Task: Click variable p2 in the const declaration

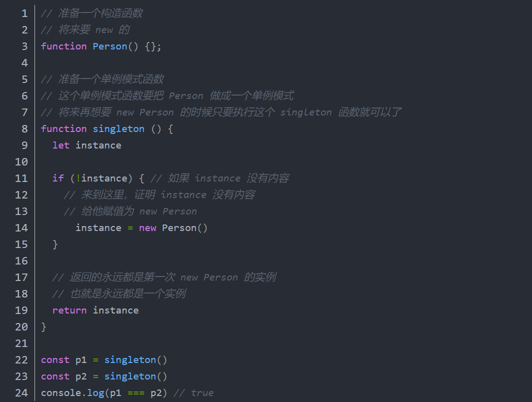Action: coord(81,376)
